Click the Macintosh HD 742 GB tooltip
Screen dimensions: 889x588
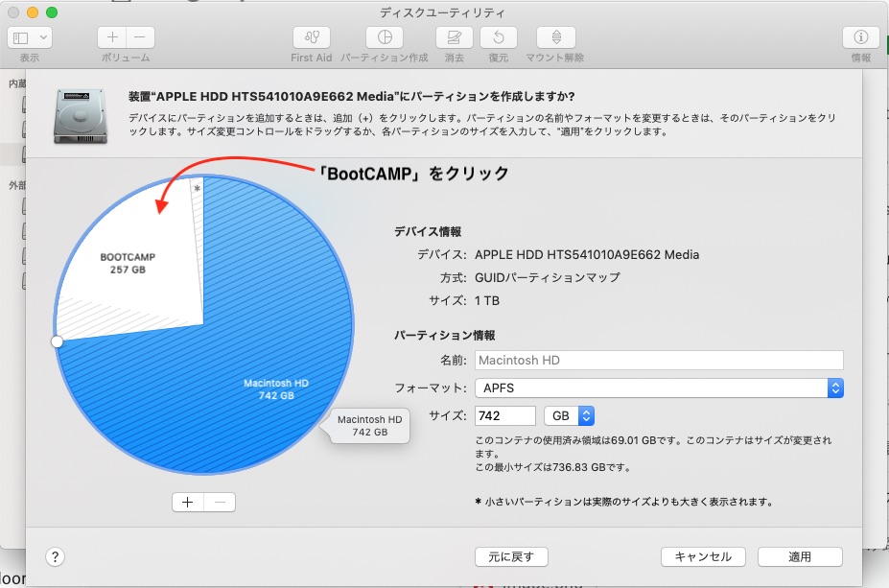369,426
